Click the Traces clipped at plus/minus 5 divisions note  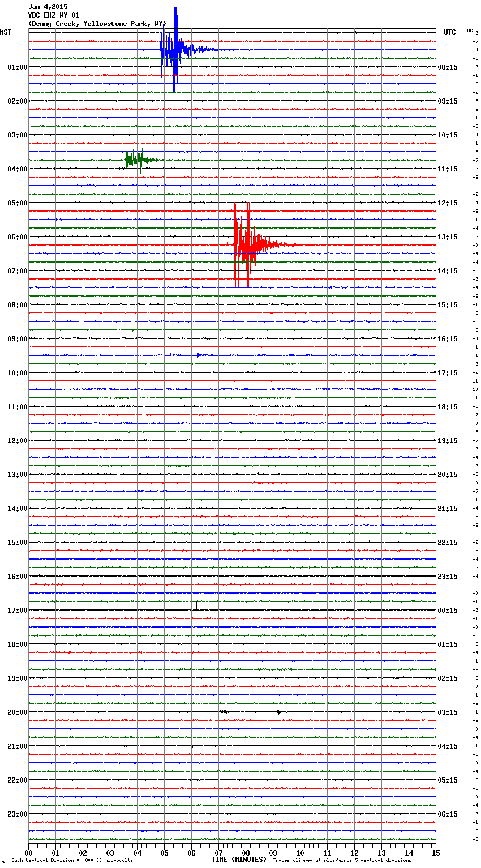[x=342, y=861]
